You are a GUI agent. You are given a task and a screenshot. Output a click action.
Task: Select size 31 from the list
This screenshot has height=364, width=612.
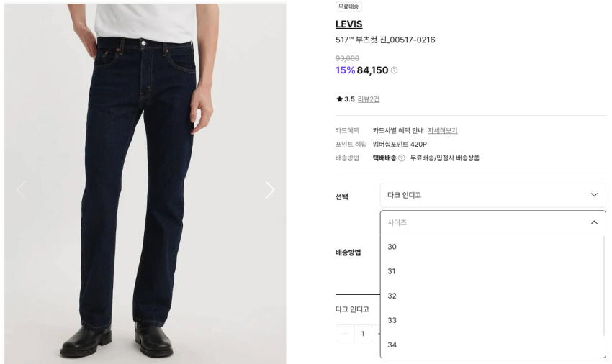coord(492,271)
